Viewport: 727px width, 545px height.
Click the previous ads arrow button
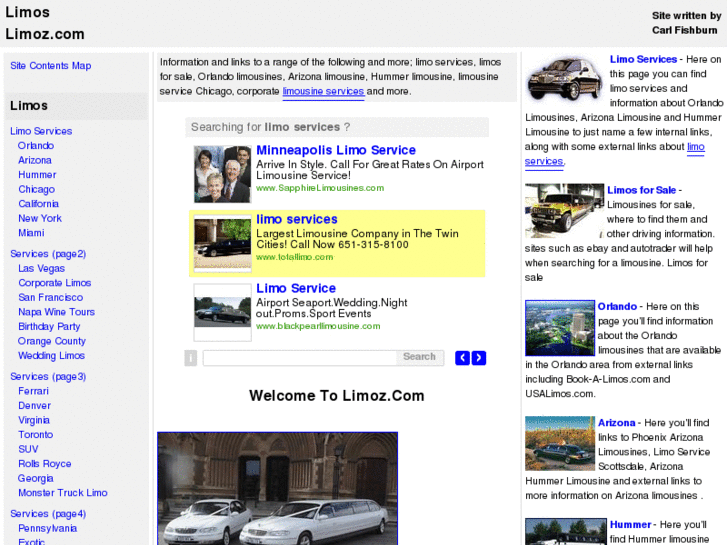pos(462,358)
